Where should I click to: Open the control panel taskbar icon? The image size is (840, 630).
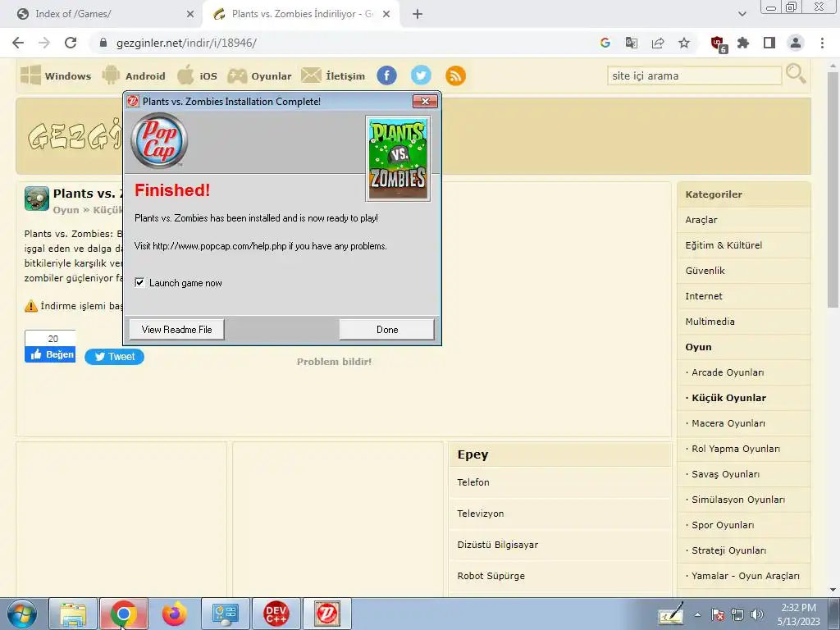225,614
